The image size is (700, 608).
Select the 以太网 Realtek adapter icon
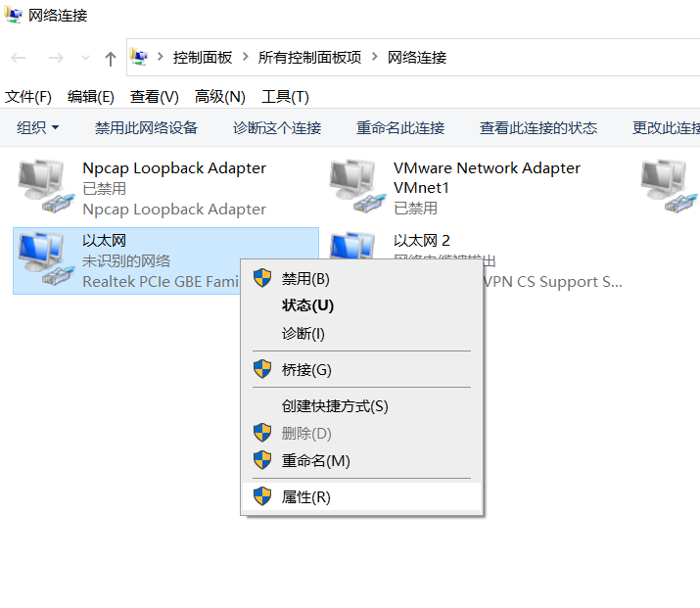click(46, 258)
